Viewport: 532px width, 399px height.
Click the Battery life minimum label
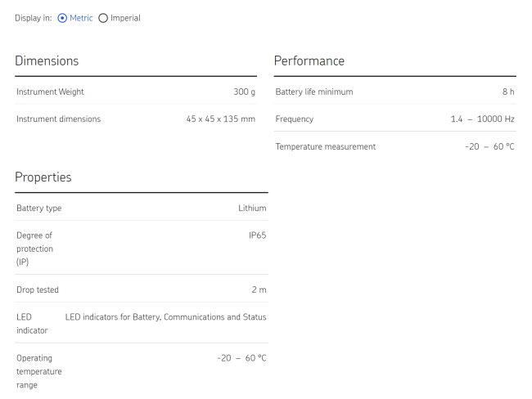click(x=314, y=92)
